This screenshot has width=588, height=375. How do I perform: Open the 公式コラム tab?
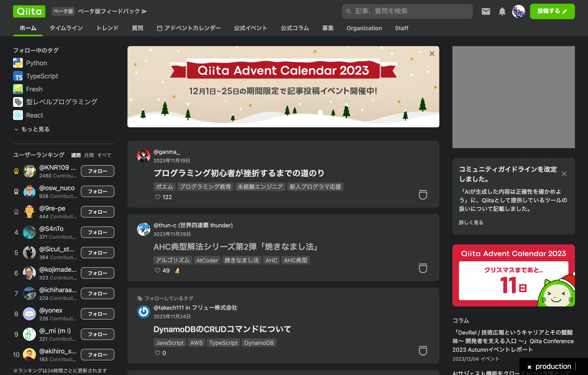coord(295,28)
